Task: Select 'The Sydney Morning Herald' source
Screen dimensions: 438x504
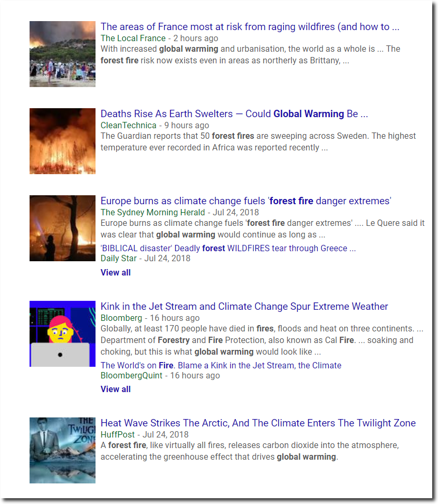Action: pos(153,213)
